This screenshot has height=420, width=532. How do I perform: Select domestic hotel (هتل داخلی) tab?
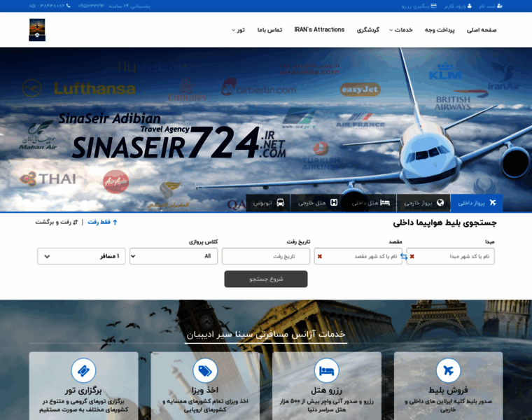pos(370,203)
